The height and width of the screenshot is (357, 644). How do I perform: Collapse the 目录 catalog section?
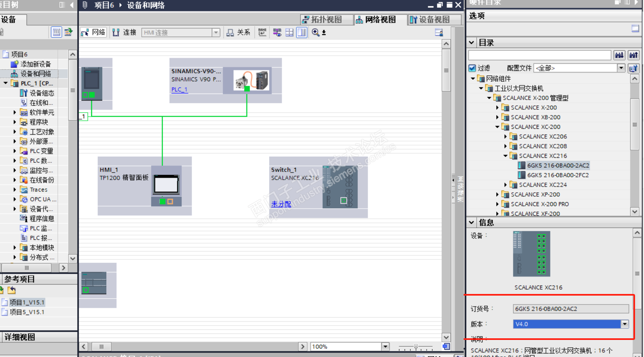[471, 42]
